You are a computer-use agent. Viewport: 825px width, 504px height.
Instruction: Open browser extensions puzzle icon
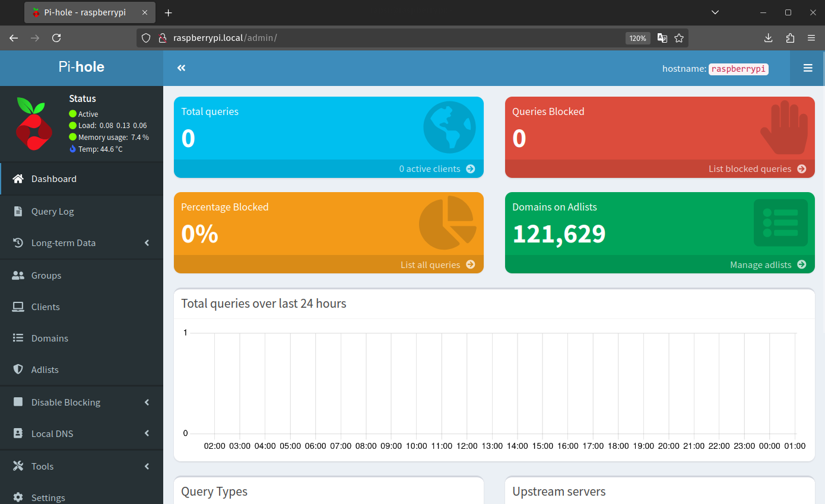click(x=790, y=38)
